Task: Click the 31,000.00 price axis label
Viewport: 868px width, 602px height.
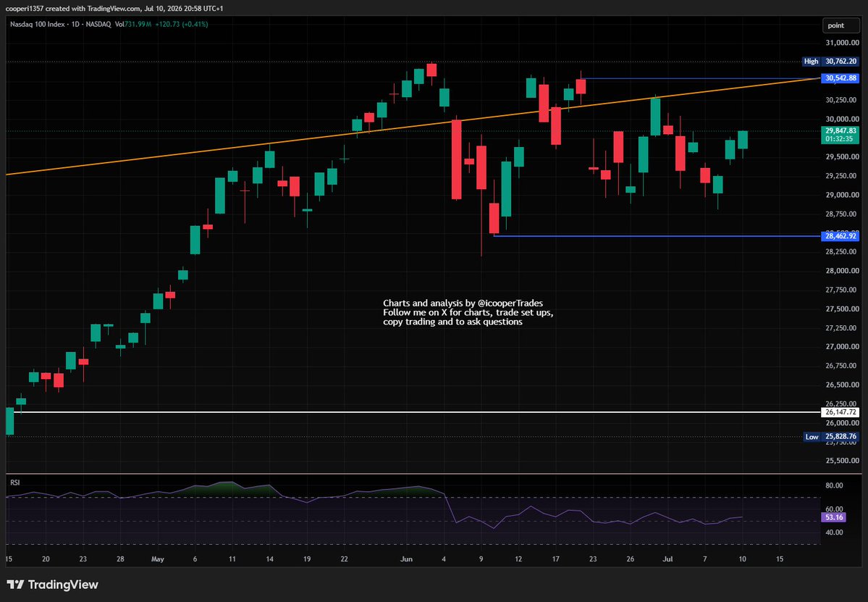Action: pyautogui.click(x=842, y=43)
